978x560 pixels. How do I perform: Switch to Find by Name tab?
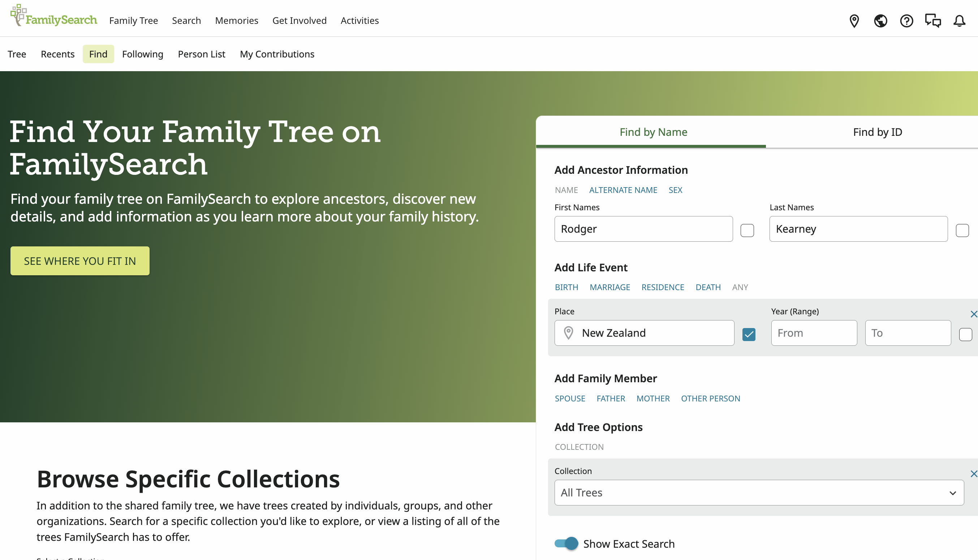tap(651, 132)
